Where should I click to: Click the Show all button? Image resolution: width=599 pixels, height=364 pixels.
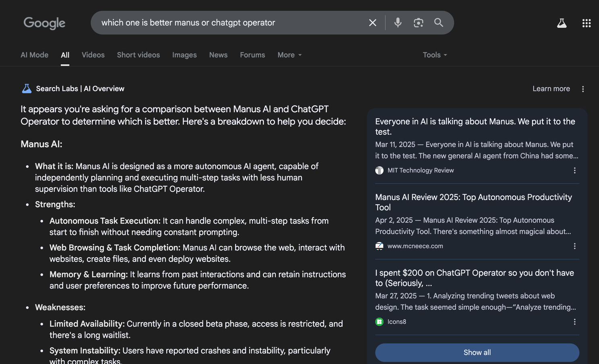(x=477, y=353)
